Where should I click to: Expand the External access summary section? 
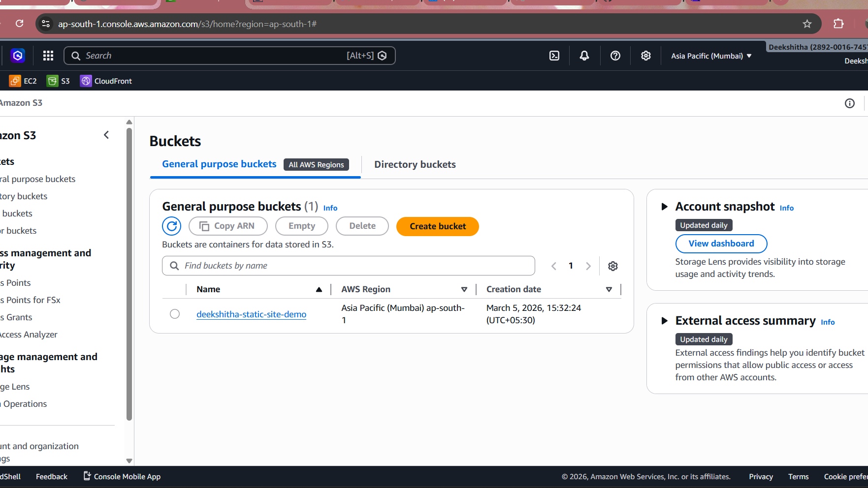[664, 321]
